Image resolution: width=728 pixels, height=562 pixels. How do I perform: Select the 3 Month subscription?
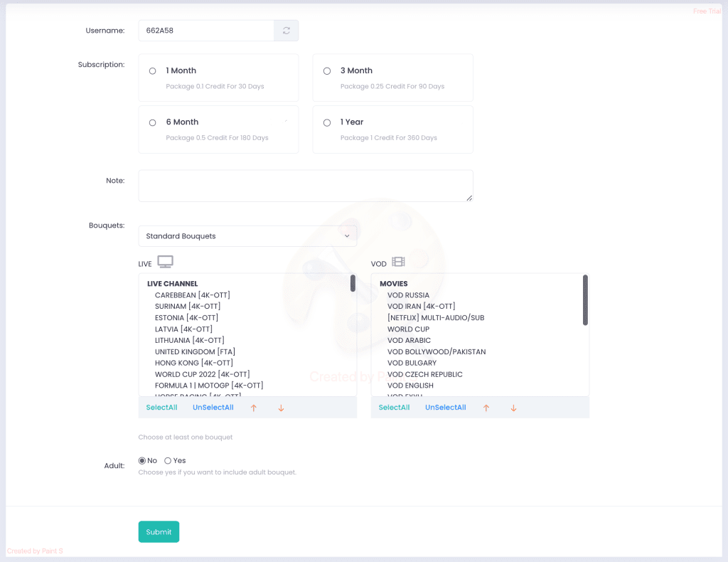[x=327, y=71]
